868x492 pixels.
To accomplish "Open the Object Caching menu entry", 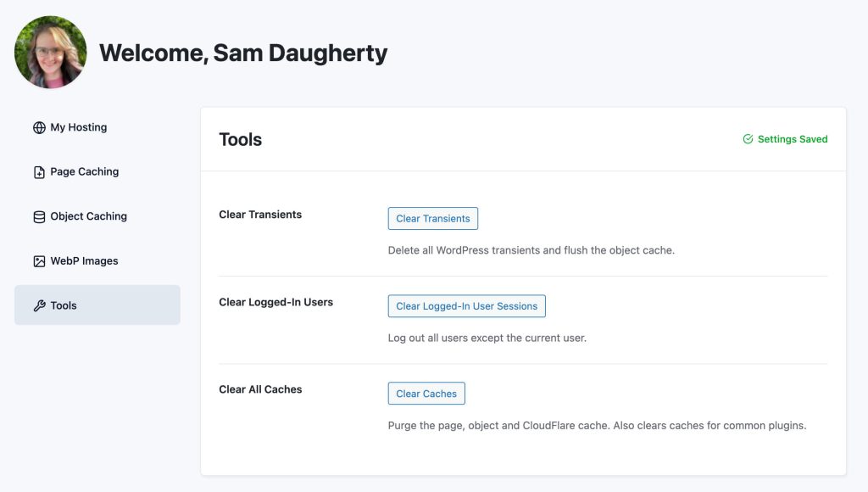I will (x=86, y=215).
